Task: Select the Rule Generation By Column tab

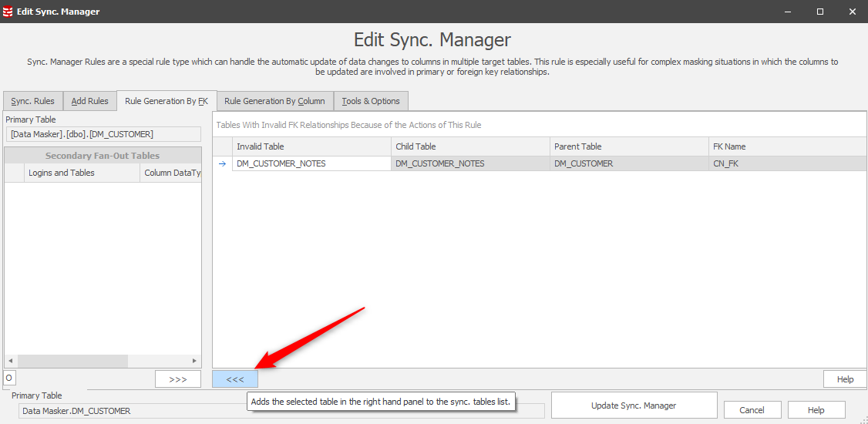Action: pos(274,101)
